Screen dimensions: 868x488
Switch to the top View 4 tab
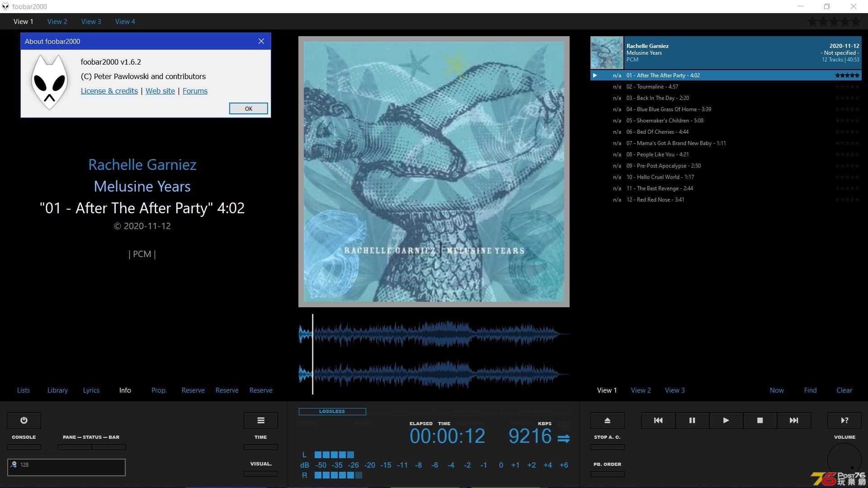point(125,21)
